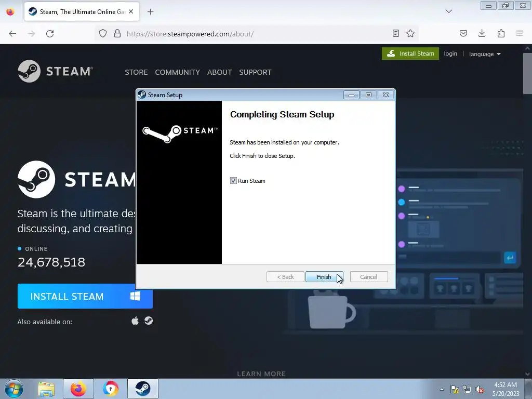Open the ABOUT menu item
The image size is (532, 399).
[x=220, y=72]
